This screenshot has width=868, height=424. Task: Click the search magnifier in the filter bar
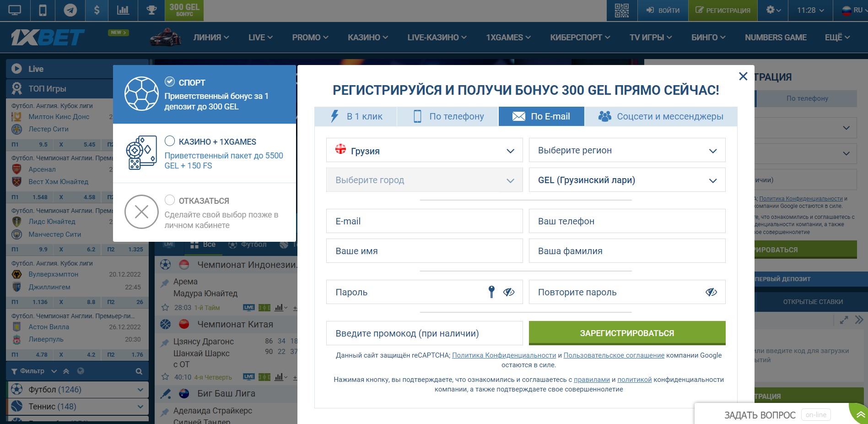coord(139,371)
